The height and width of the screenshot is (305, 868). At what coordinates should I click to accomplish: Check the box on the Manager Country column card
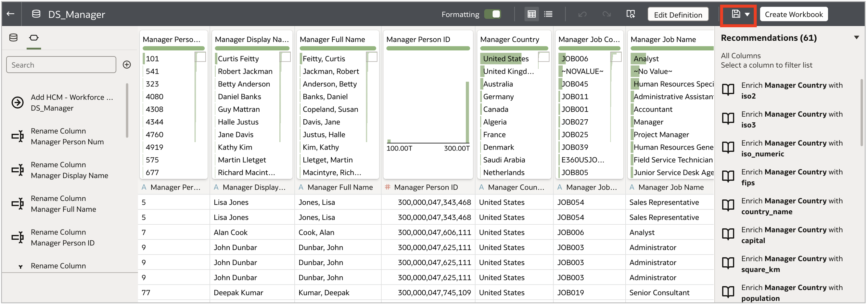[x=543, y=57]
